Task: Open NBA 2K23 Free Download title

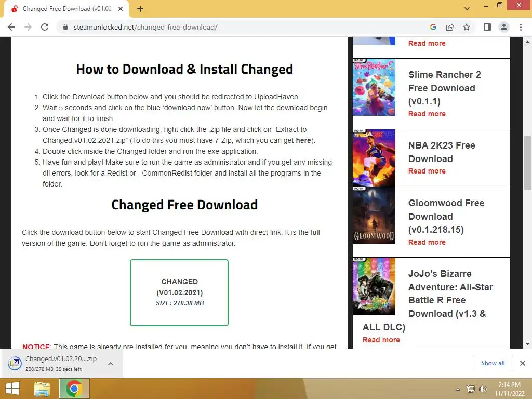Action: 442,152
